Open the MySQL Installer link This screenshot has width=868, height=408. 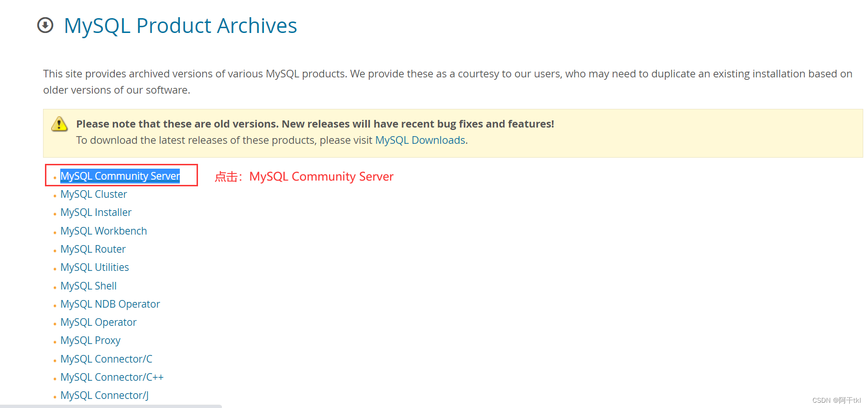pyautogui.click(x=96, y=213)
